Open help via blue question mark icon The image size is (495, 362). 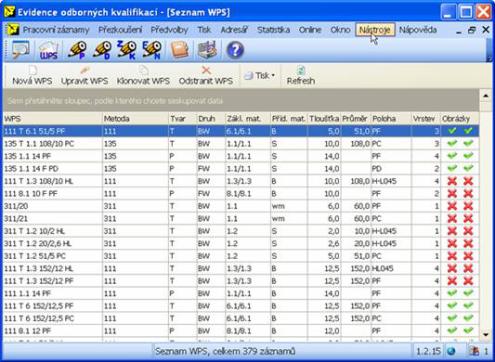[x=235, y=50]
